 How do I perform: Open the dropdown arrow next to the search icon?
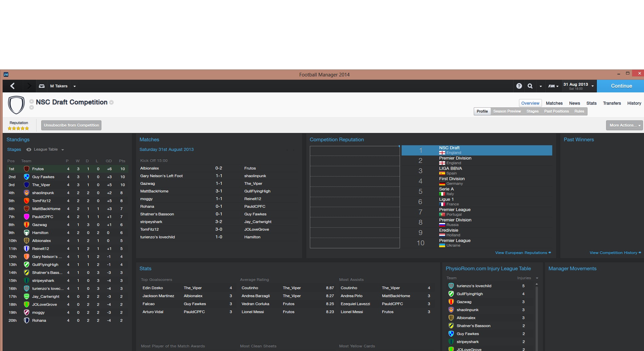(541, 86)
